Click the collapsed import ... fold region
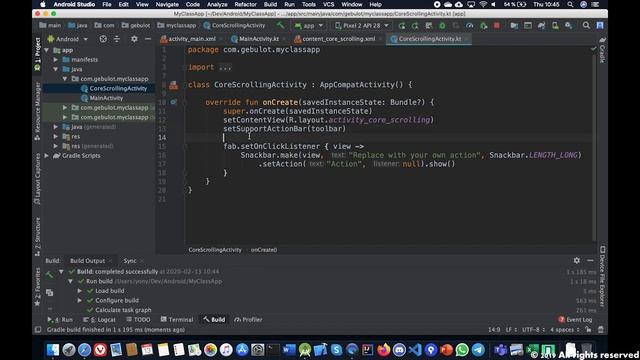This screenshot has width=640, height=360. (x=225, y=67)
